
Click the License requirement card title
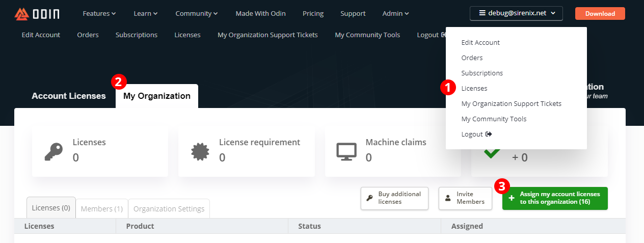coord(259,142)
